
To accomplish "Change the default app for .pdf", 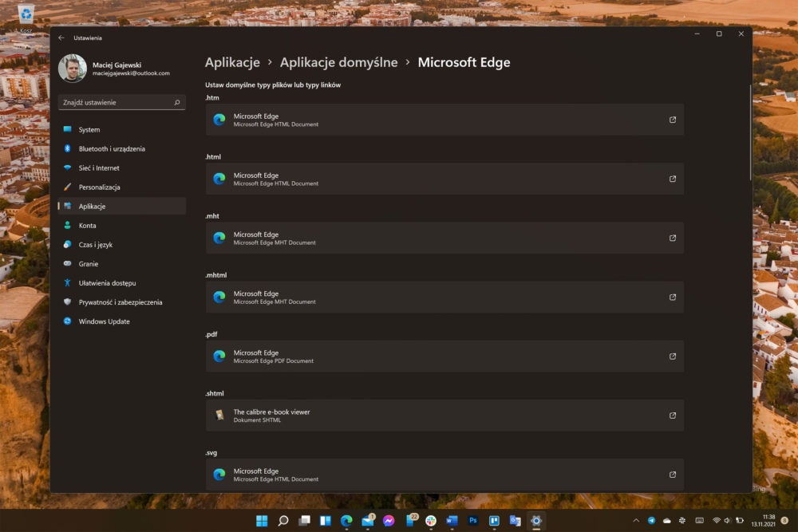I will pos(444,356).
